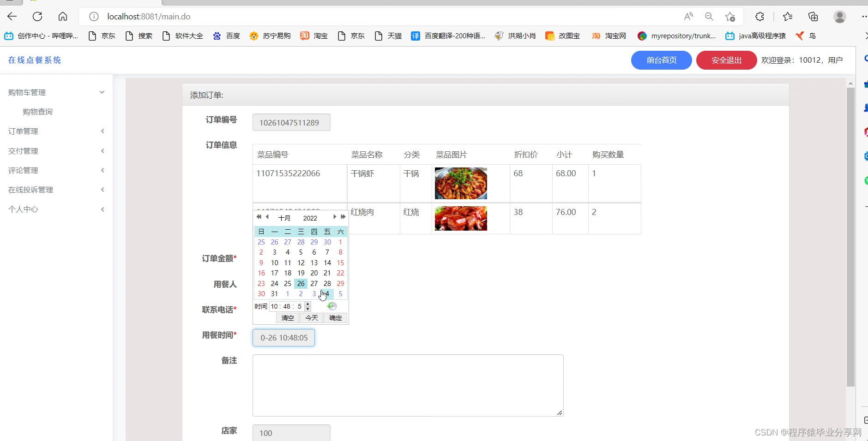Click 清空 in the date picker
Screen dimensions: 868x441
click(x=288, y=318)
